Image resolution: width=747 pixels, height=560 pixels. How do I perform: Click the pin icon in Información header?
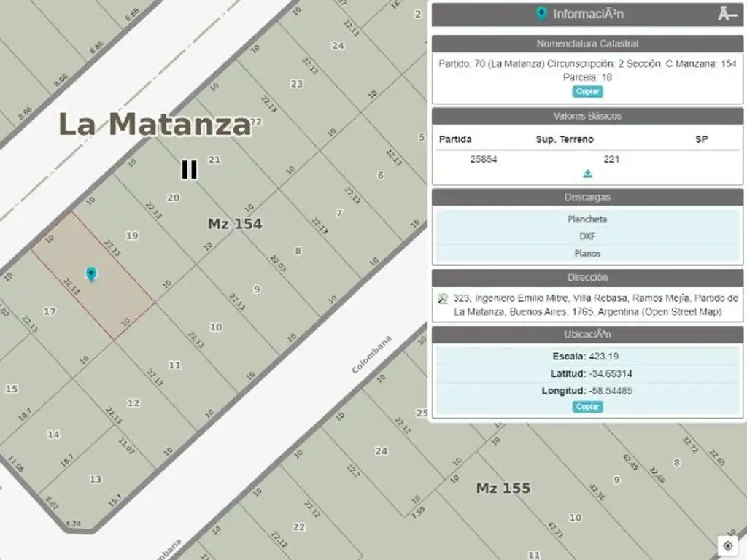click(x=541, y=14)
